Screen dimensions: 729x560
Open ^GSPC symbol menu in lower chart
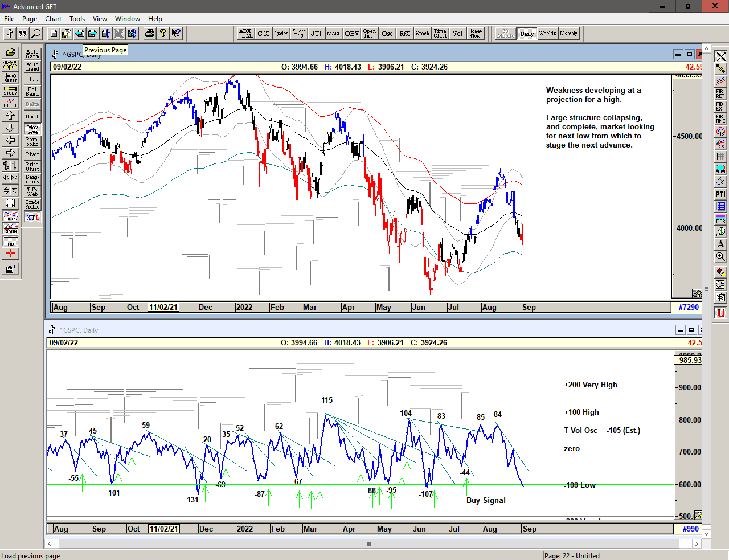(52, 330)
